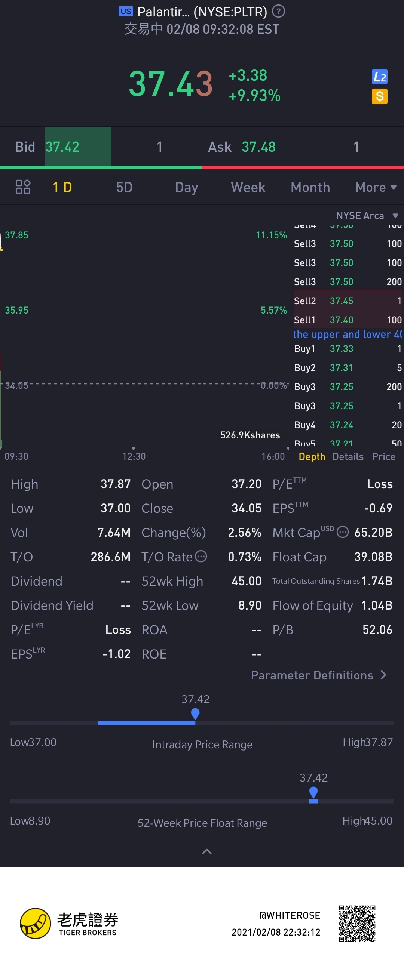
Task: Click the L2 level-two quotes icon
Action: [379, 77]
